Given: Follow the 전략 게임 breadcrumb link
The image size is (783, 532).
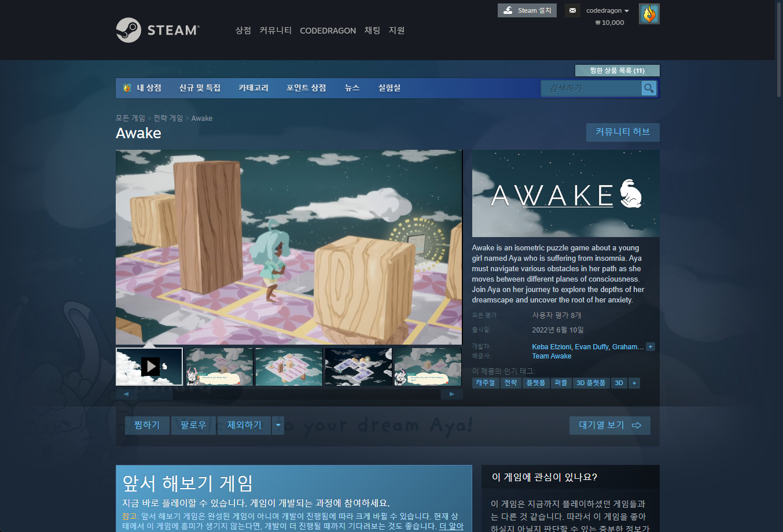Looking at the screenshot, I should point(168,118).
